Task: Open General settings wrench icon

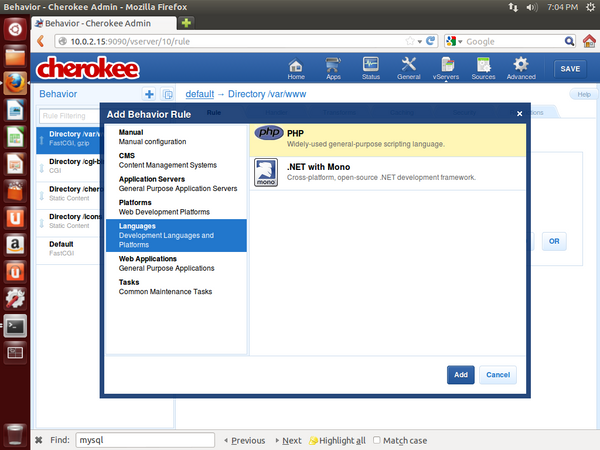Action: coord(408,68)
